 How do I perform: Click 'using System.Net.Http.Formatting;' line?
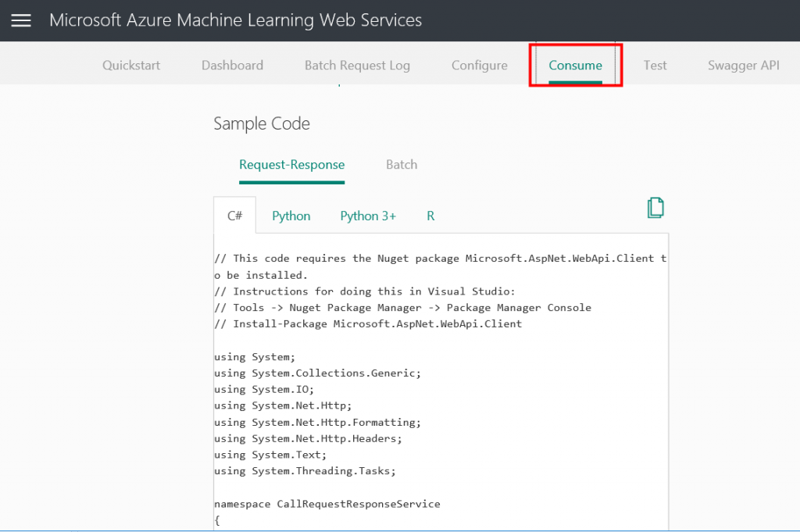pos(318,423)
